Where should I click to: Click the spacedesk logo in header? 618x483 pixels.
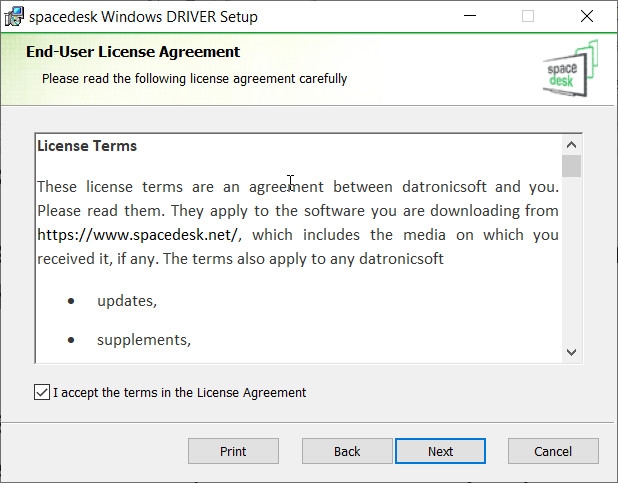[x=571, y=69]
